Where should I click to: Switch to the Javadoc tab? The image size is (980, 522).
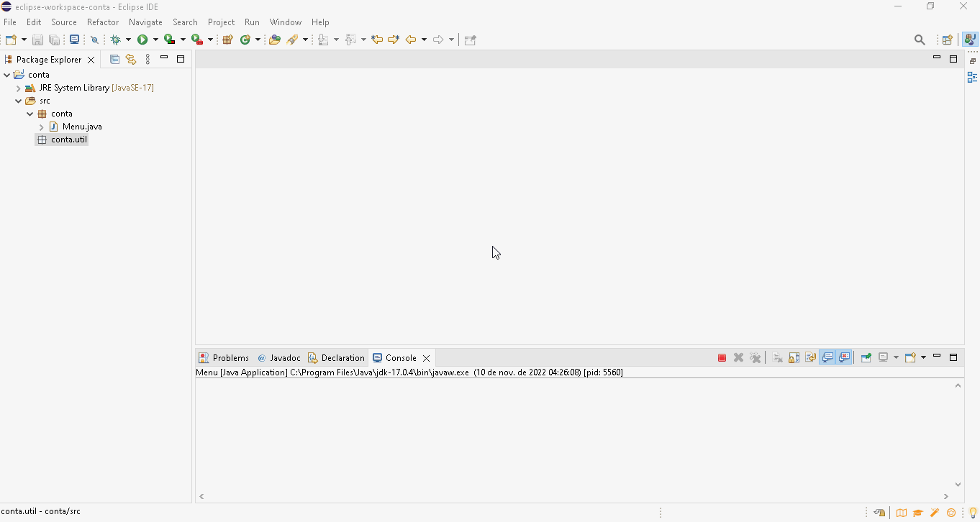[279, 357]
